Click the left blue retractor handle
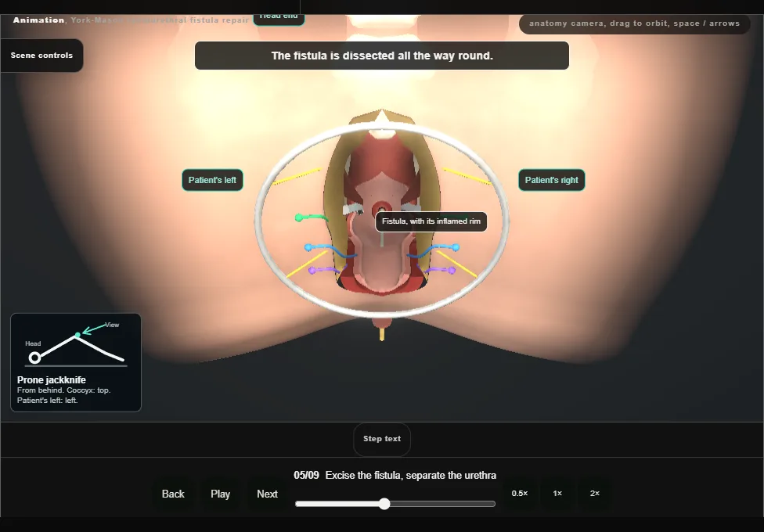 (x=308, y=247)
